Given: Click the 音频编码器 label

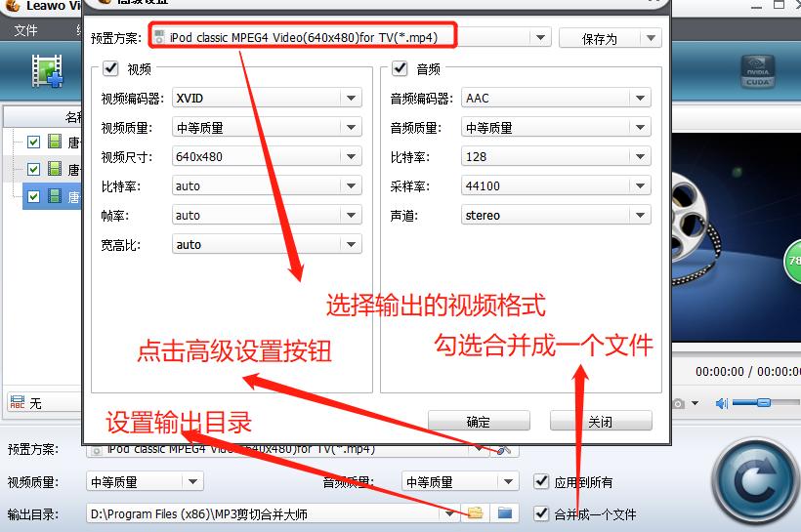Looking at the screenshot, I should coord(421,99).
